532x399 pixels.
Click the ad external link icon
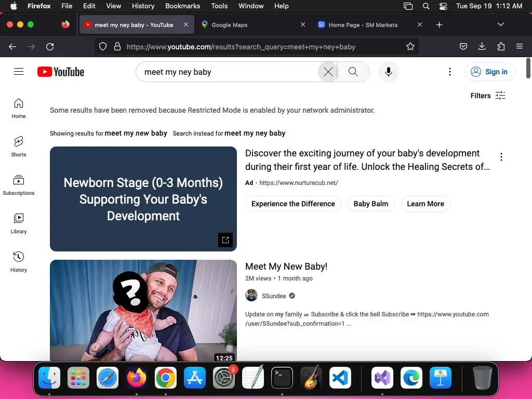point(225,240)
